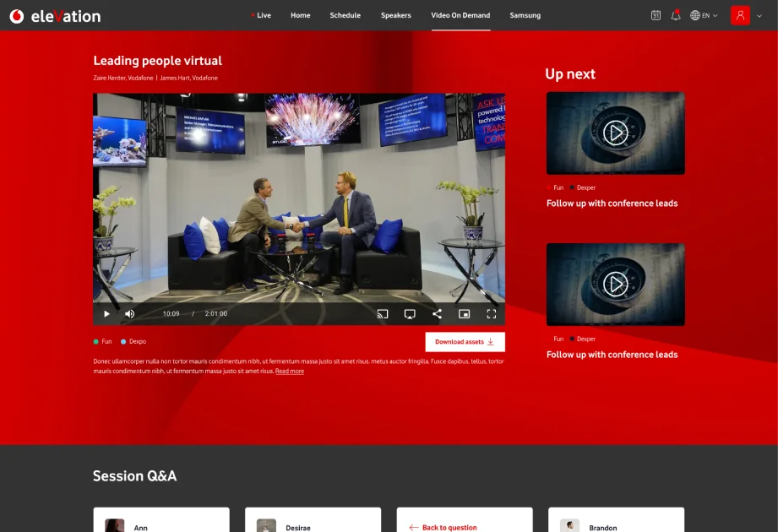The image size is (778, 532).
Task: Click Brandon's avatar picture
Action: pos(569,525)
